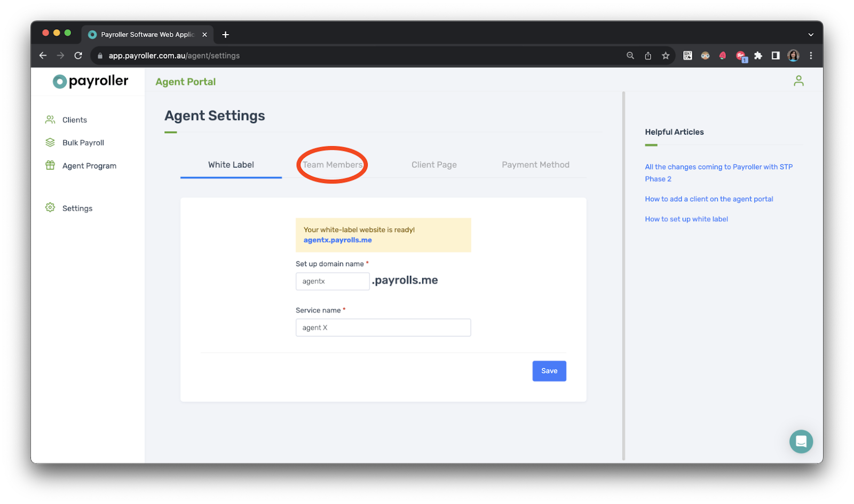Open the Chrome three-dot menu
This screenshot has height=504, width=854.
coord(811,55)
